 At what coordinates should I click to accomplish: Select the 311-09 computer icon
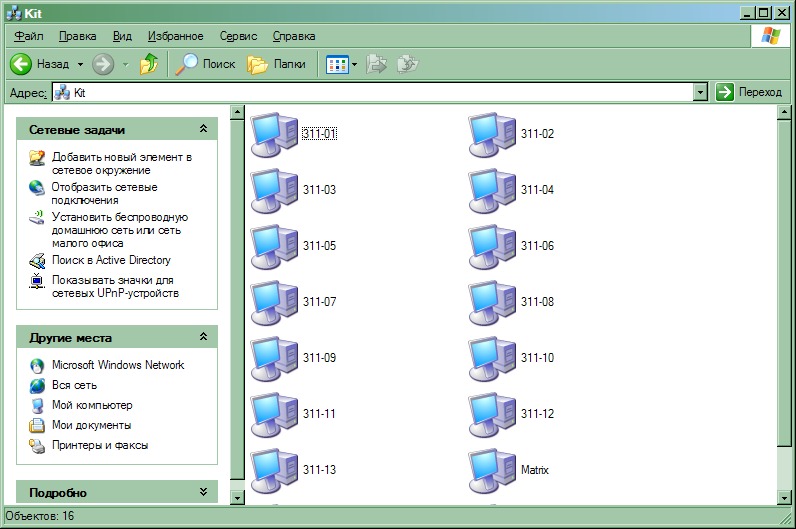click(x=274, y=358)
